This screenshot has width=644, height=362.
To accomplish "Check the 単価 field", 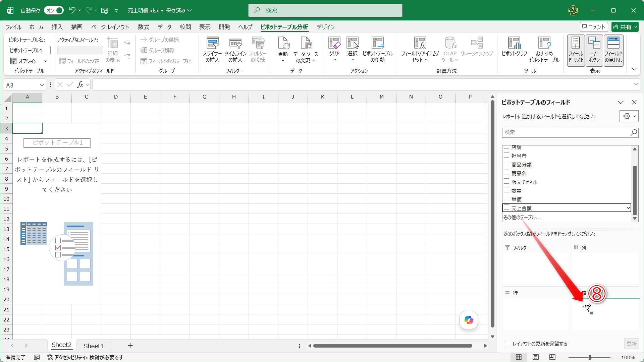I will pos(506,199).
